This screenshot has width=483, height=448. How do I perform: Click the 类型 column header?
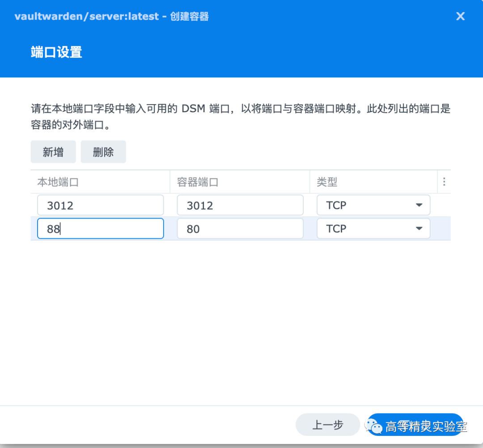pyautogui.click(x=373, y=182)
